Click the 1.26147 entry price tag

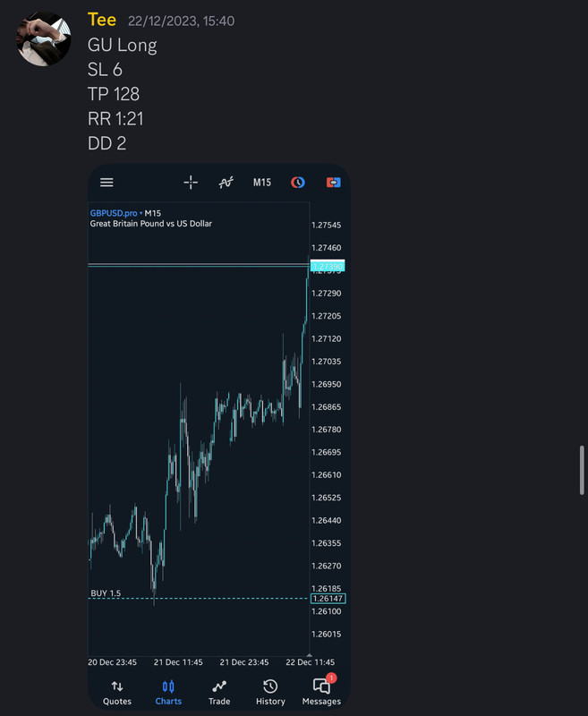point(328,598)
